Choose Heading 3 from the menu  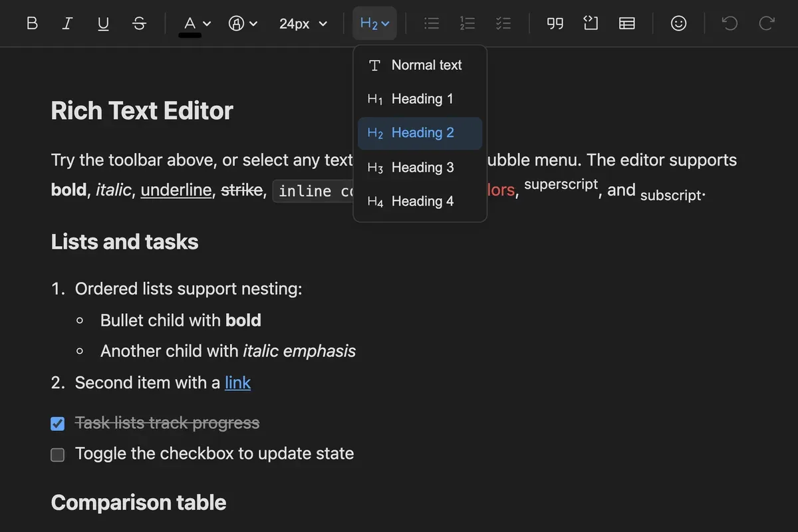420,168
